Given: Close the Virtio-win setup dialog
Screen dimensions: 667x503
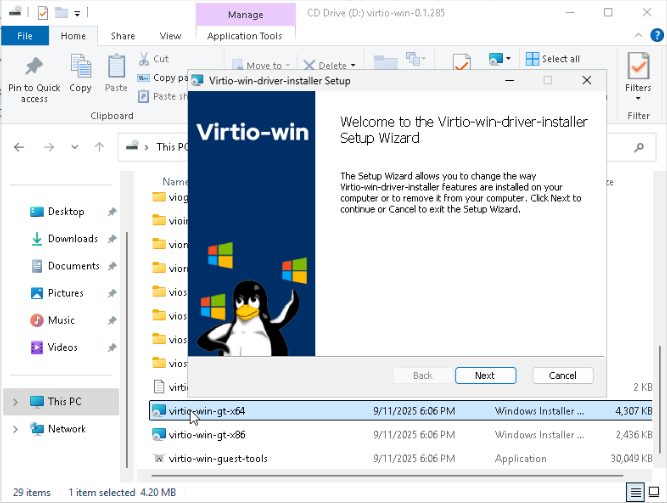Looking at the screenshot, I should [x=587, y=80].
